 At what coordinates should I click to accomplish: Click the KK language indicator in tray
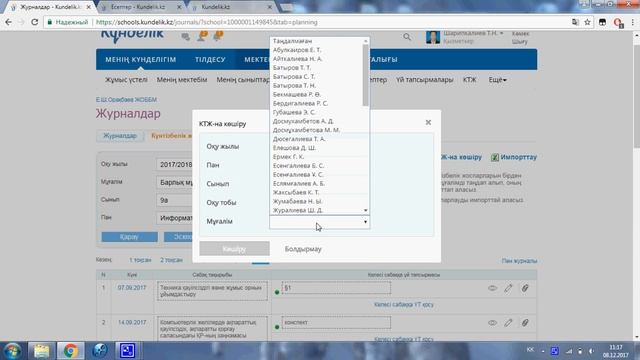[x=530, y=349]
